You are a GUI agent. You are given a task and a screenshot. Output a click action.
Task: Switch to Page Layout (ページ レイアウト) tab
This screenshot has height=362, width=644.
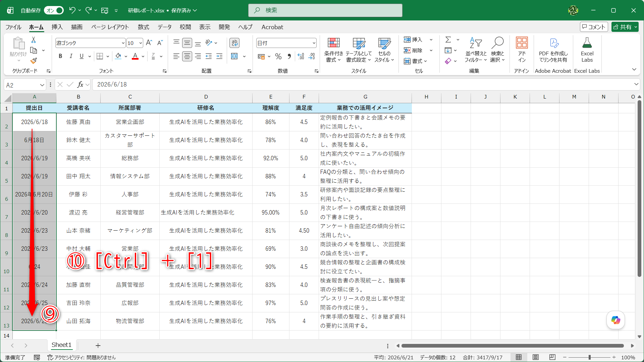(110, 27)
